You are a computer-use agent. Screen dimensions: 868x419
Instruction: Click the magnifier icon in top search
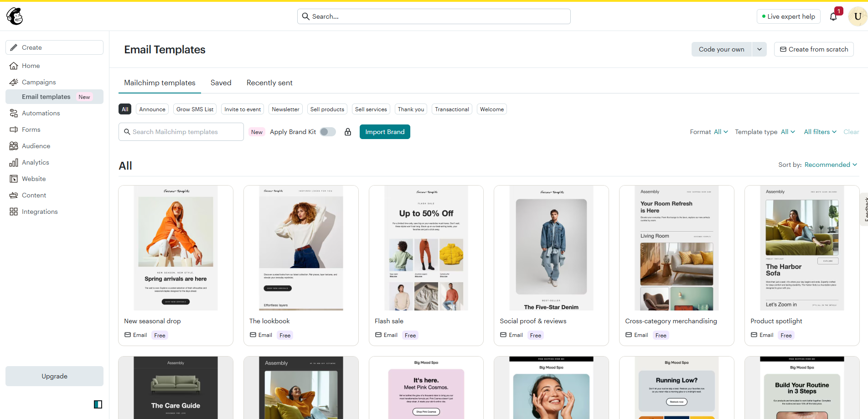306,16
